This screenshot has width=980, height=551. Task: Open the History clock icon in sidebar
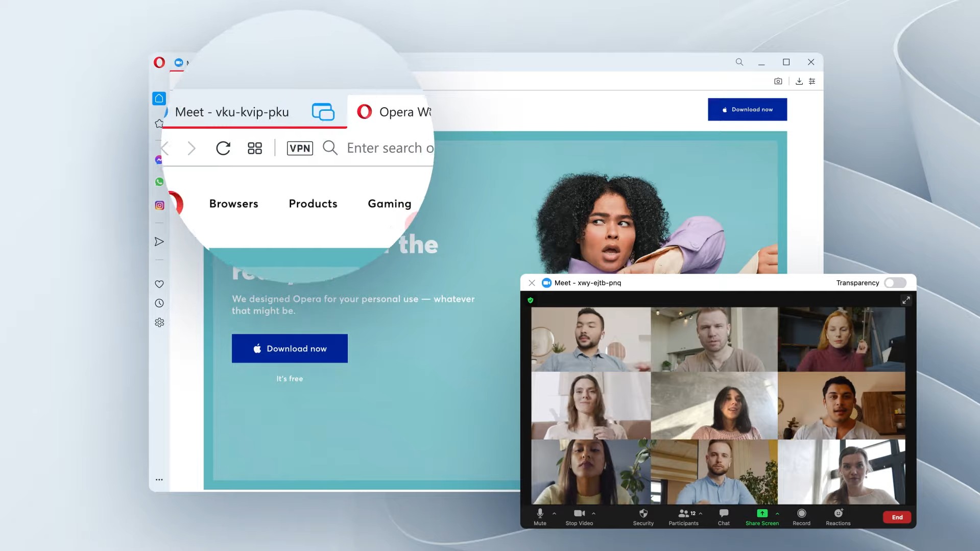click(x=159, y=303)
